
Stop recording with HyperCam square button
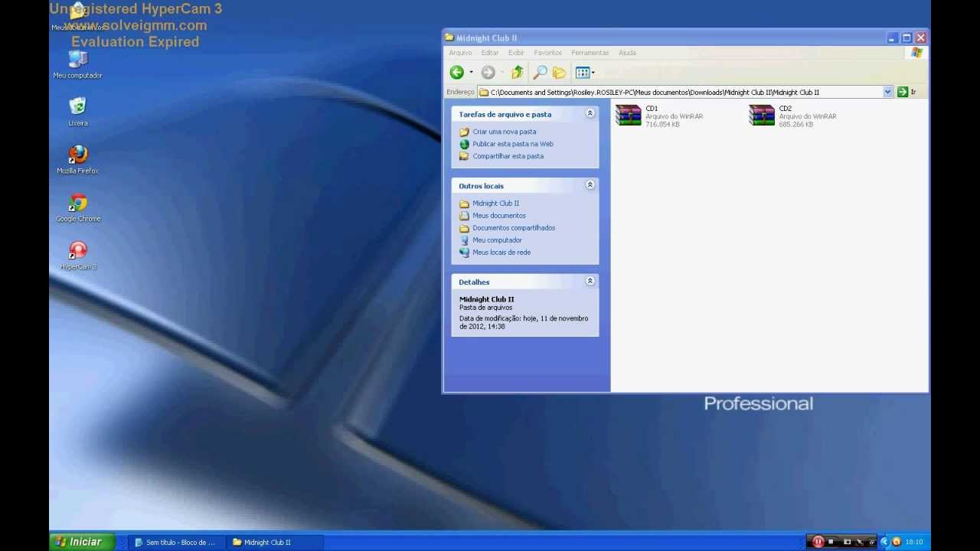point(831,542)
